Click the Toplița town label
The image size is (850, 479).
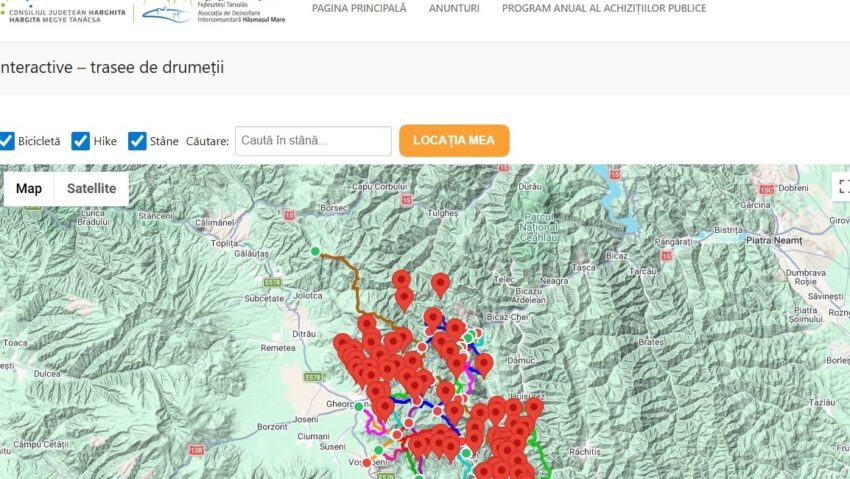pos(224,243)
